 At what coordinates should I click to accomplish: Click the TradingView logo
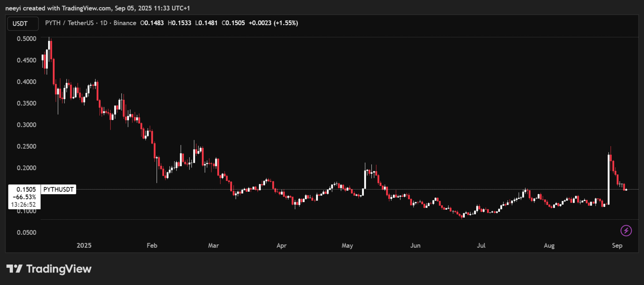pos(49,269)
